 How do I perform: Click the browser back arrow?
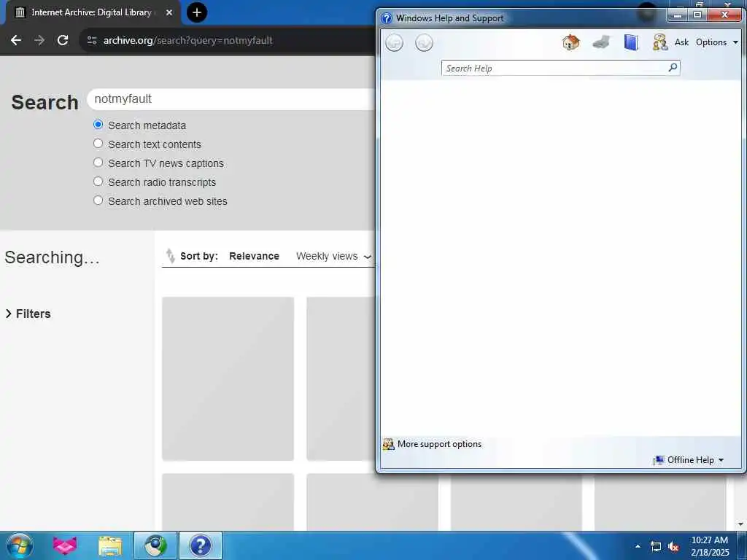(x=16, y=41)
